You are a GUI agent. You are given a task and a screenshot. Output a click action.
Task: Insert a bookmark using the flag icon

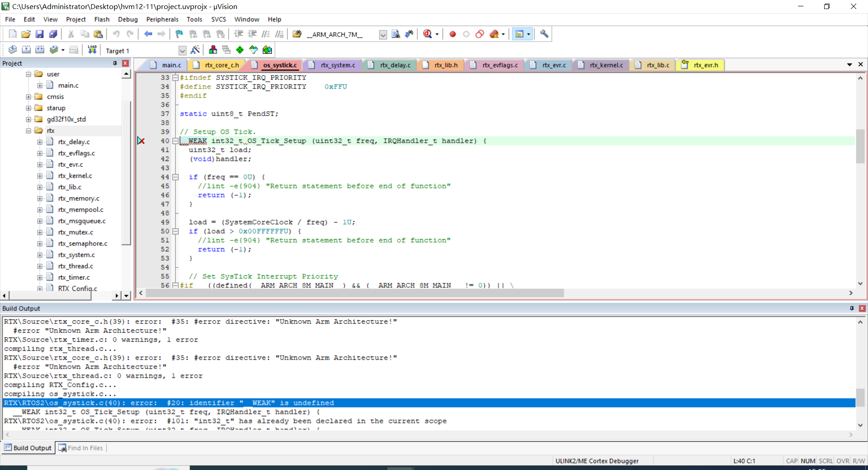pyautogui.click(x=179, y=34)
